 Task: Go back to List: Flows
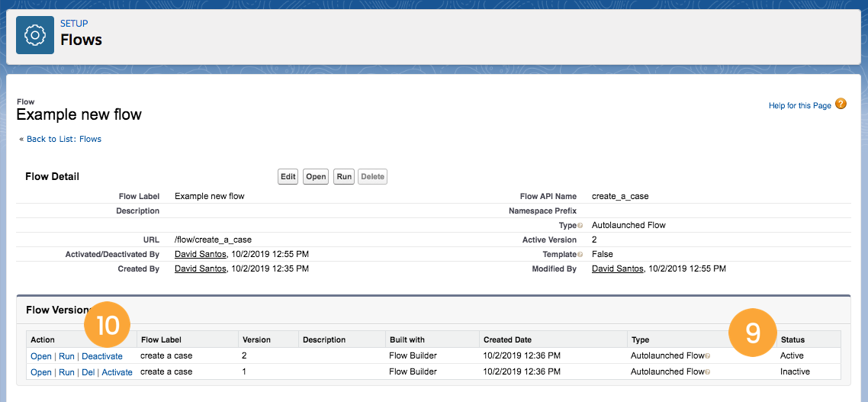click(x=63, y=139)
